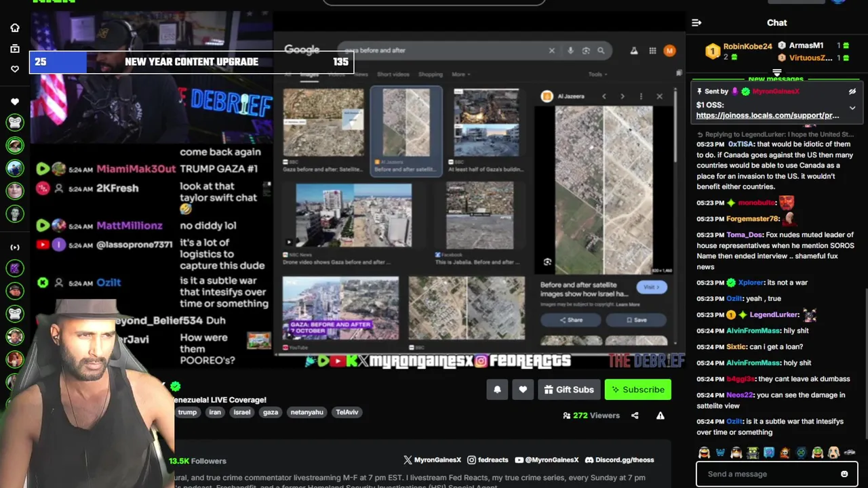The width and height of the screenshot is (868, 488).
Task: Focus the Send a message field
Action: point(776,474)
